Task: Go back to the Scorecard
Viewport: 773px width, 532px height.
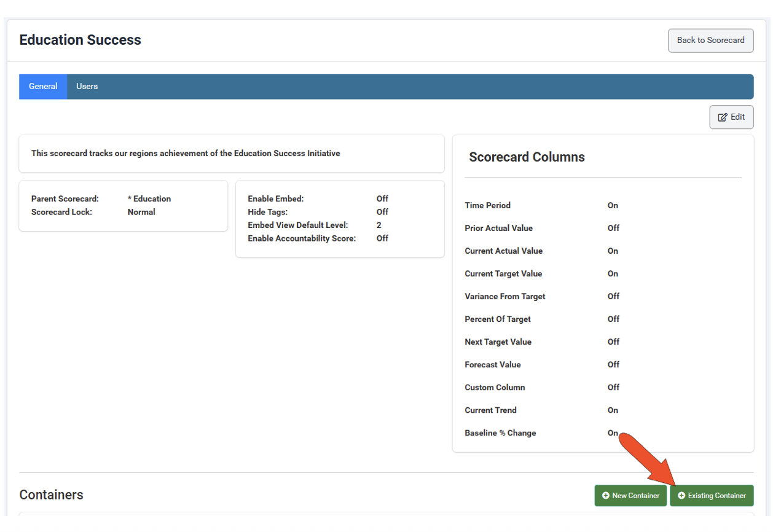Action: point(710,41)
